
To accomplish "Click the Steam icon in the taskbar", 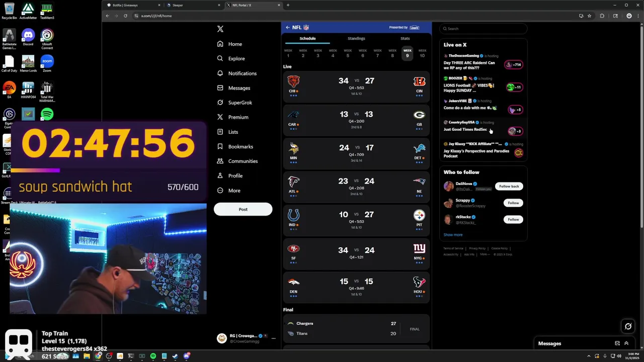I will click(x=175, y=356).
